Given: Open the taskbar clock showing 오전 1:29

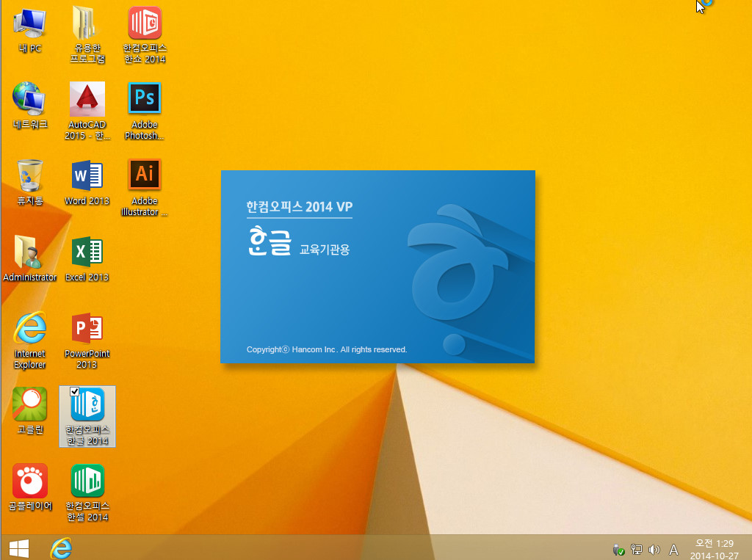Looking at the screenshot, I should point(714,550).
